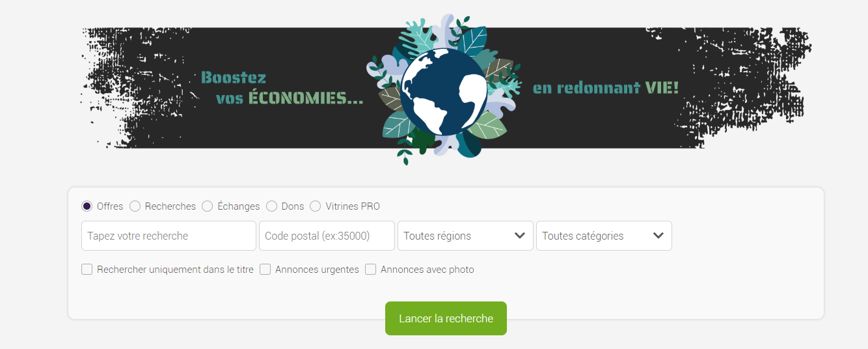The width and height of the screenshot is (868, 349).
Task: Click the 'en redonnant VIE!' banner text
Action: coord(606,88)
